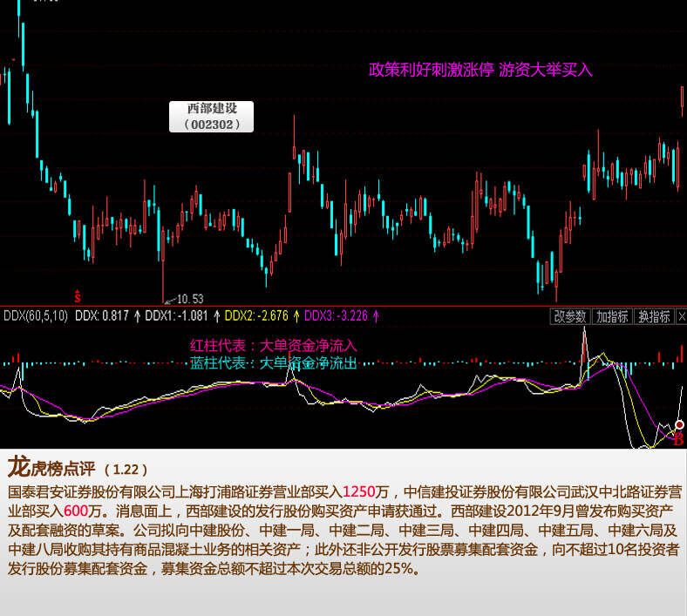Click the red 1250 amount in commentary
687x616 pixels.
tap(359, 491)
